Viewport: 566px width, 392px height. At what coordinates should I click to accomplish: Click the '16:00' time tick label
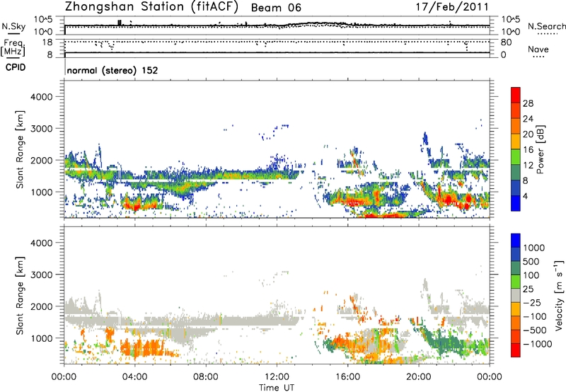click(x=347, y=377)
